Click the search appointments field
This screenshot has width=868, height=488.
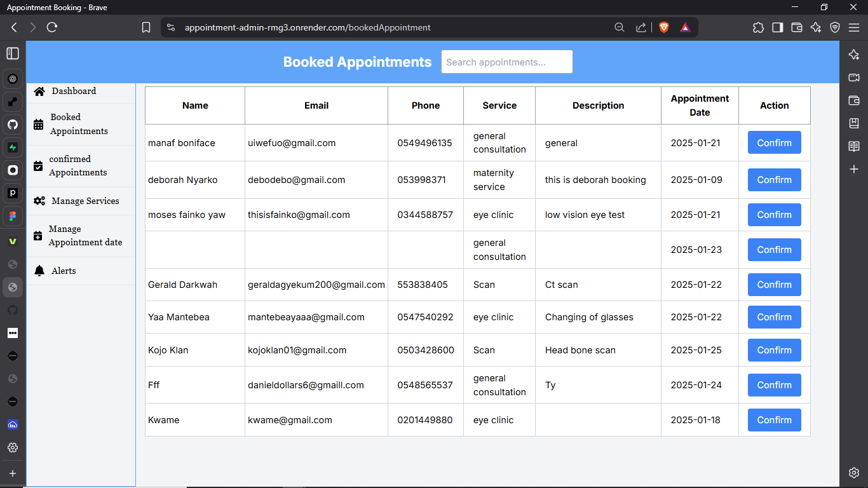point(506,62)
